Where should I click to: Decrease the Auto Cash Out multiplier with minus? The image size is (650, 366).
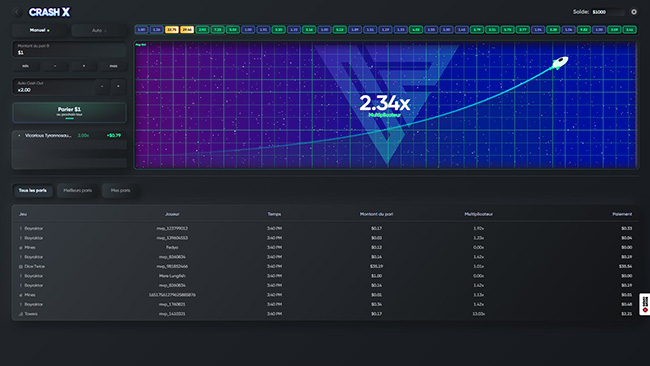[102, 86]
